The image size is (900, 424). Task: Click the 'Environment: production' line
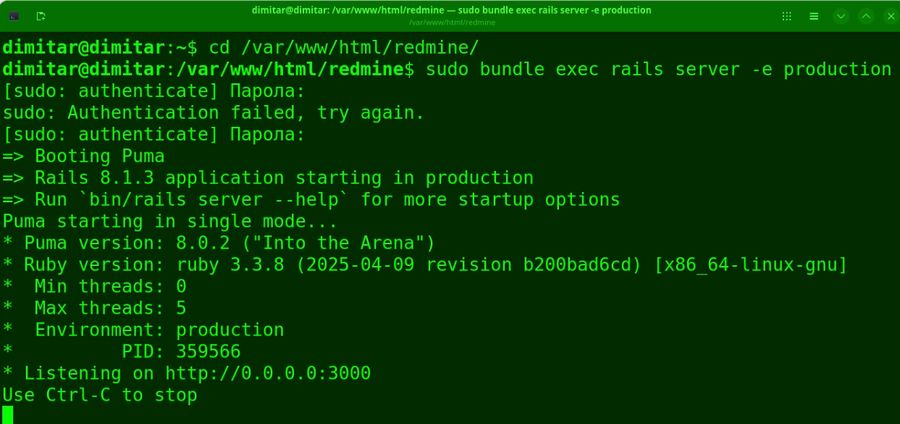click(x=143, y=330)
